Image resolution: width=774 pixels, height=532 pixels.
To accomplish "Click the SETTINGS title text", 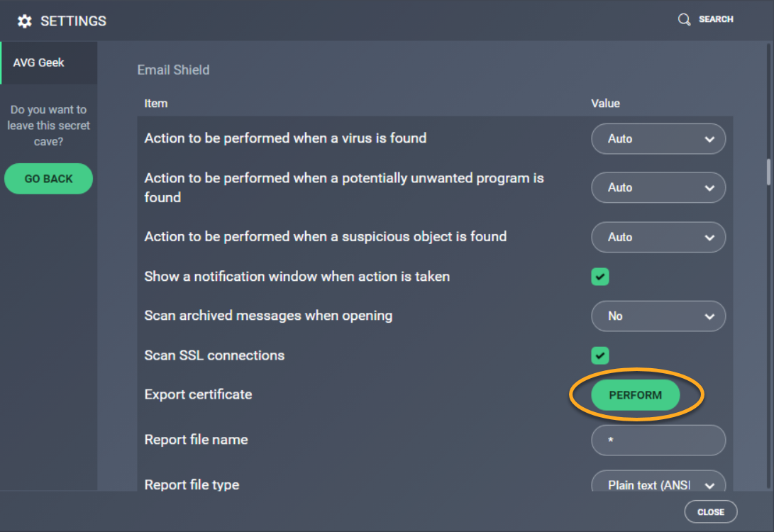I will tap(73, 21).
